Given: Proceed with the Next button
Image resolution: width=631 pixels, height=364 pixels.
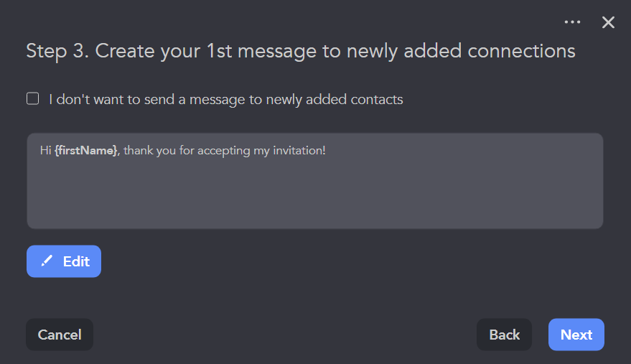Looking at the screenshot, I should [576, 335].
